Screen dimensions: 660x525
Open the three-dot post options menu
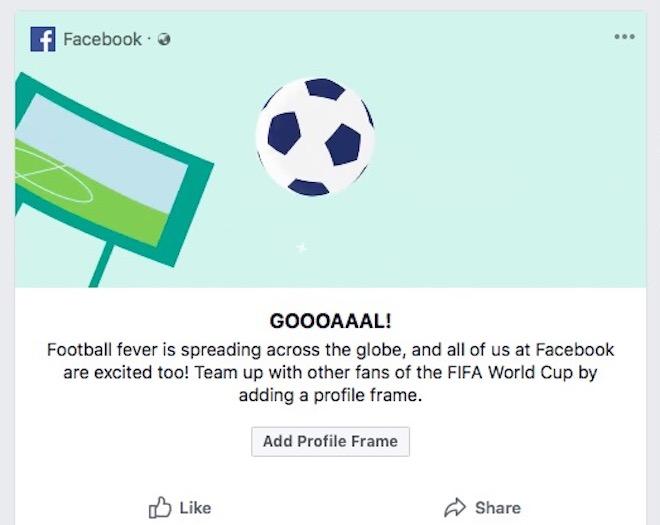(x=625, y=37)
